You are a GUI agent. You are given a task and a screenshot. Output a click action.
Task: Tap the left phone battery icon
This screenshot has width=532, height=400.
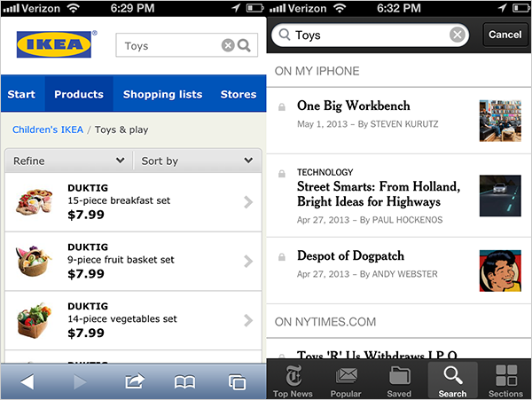click(x=254, y=8)
